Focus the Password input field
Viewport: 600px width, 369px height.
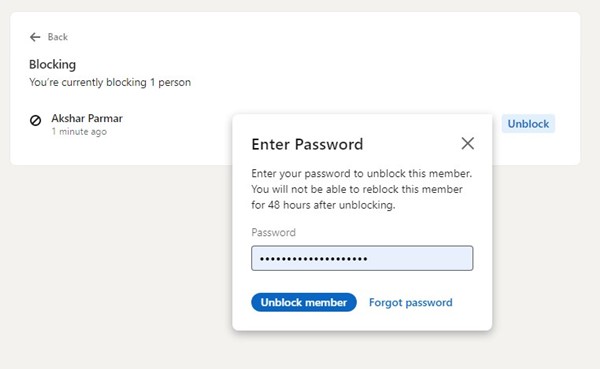[362, 258]
